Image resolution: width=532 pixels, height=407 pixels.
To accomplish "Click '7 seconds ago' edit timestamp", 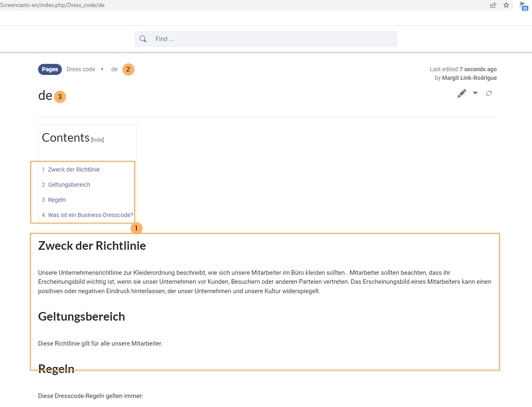I will point(478,69).
